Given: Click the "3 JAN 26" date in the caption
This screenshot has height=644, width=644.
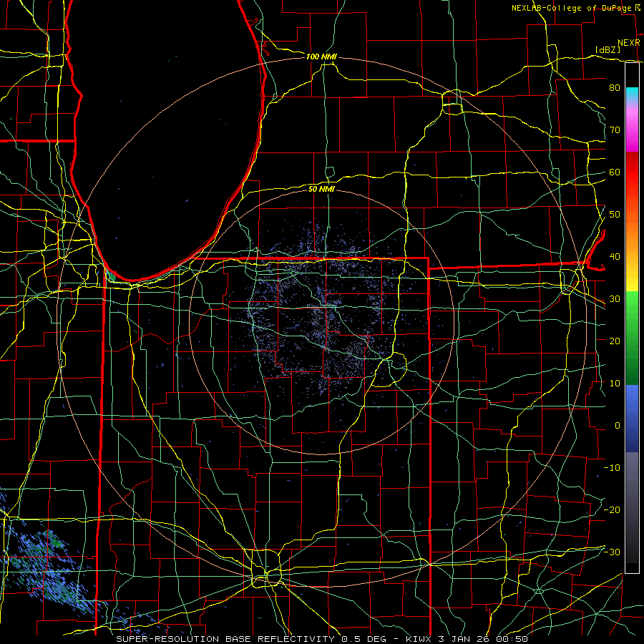Looking at the screenshot, I should pos(465,639).
